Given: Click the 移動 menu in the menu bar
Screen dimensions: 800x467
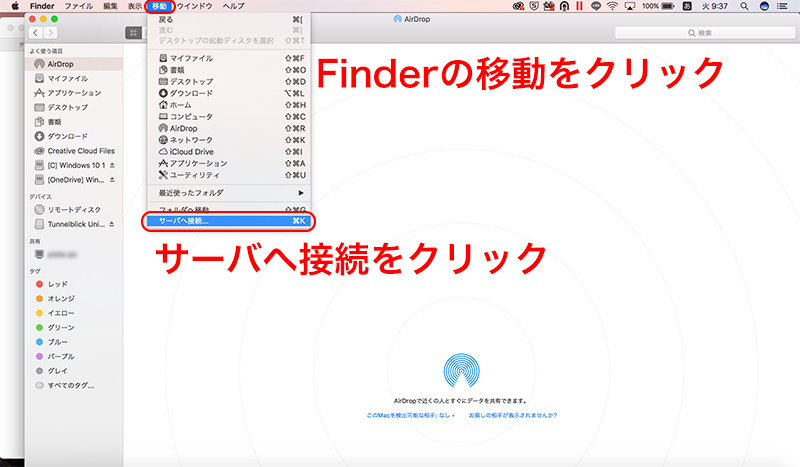Looking at the screenshot, I should (159, 6).
